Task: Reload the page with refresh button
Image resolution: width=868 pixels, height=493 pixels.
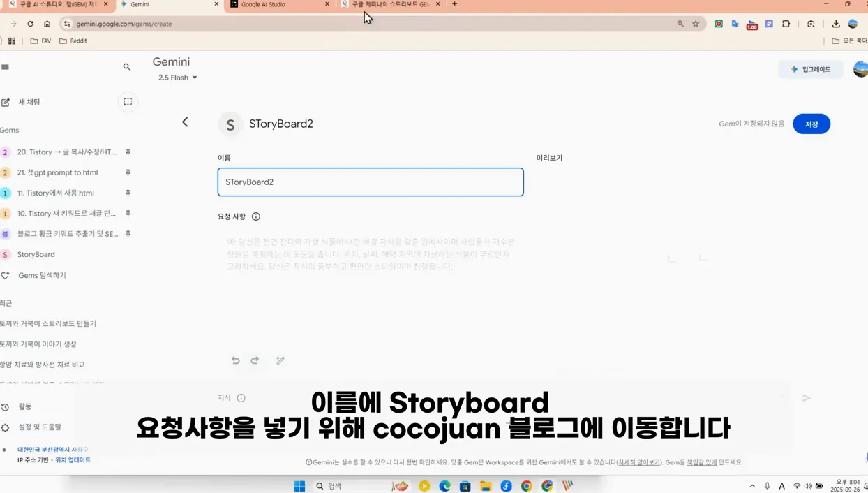Action: 31,24
